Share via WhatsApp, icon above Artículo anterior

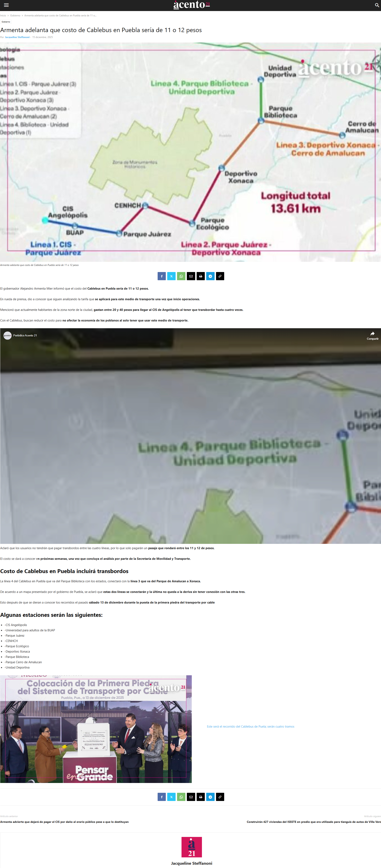tap(181, 797)
